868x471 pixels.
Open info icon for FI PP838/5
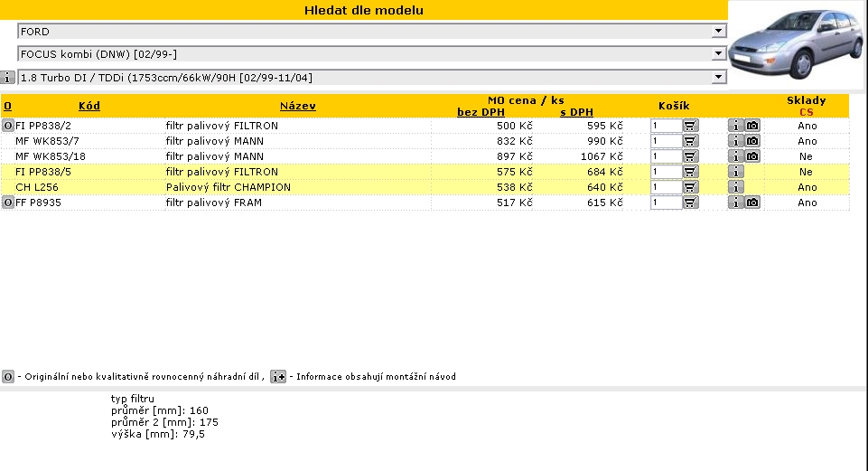[x=736, y=172]
